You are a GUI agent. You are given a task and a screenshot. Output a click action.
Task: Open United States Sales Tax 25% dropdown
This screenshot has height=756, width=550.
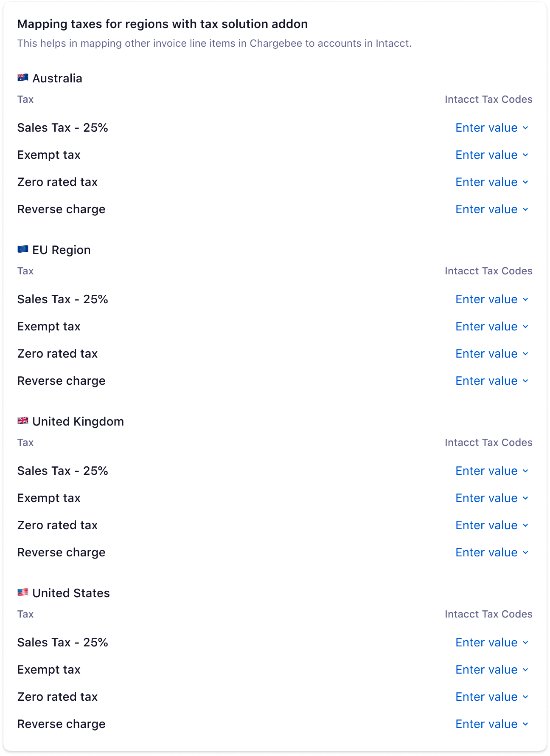point(492,643)
